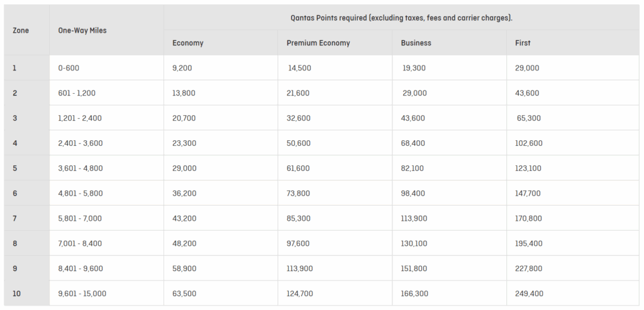Click the Zone column header

21,30
